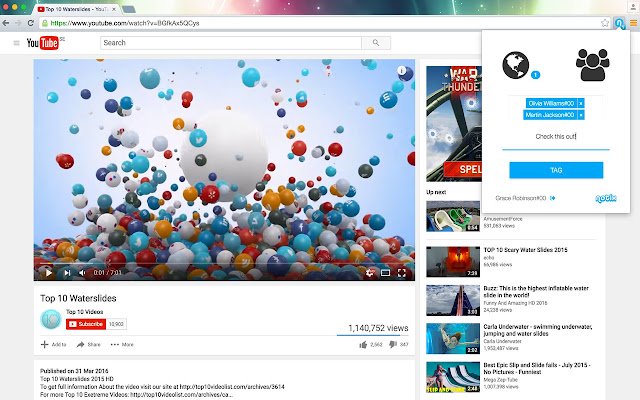Open the Scary Water Slides thumbnail
Screen dimensions: 640x400
(453, 262)
